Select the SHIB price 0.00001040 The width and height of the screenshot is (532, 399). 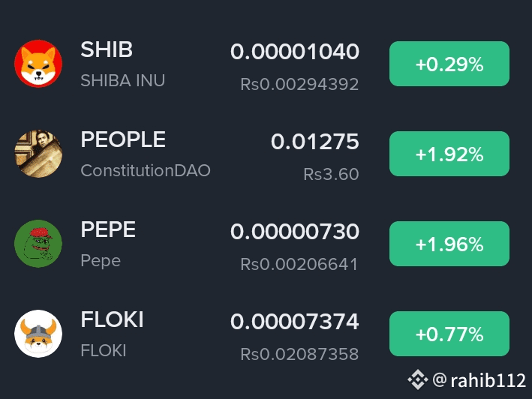tap(294, 52)
